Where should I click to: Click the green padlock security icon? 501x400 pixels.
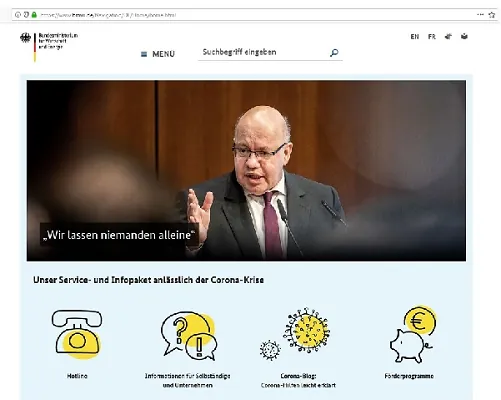coord(34,15)
